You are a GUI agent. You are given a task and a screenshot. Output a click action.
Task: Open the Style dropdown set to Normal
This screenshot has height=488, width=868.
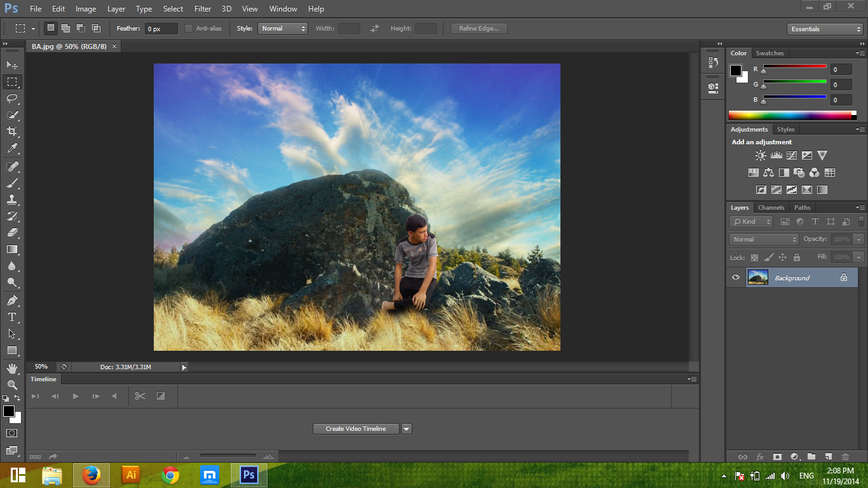coord(282,29)
